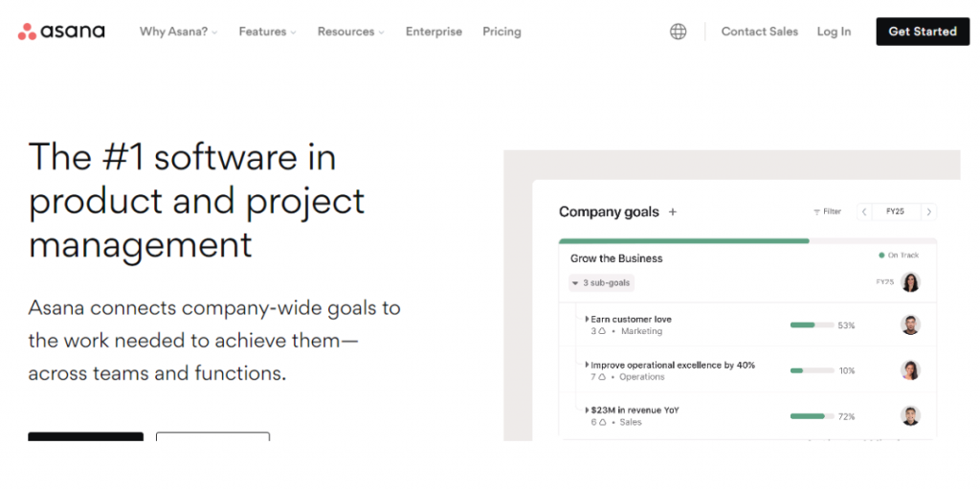
Task: Go to the Pricing page
Action: pyautogui.click(x=501, y=32)
